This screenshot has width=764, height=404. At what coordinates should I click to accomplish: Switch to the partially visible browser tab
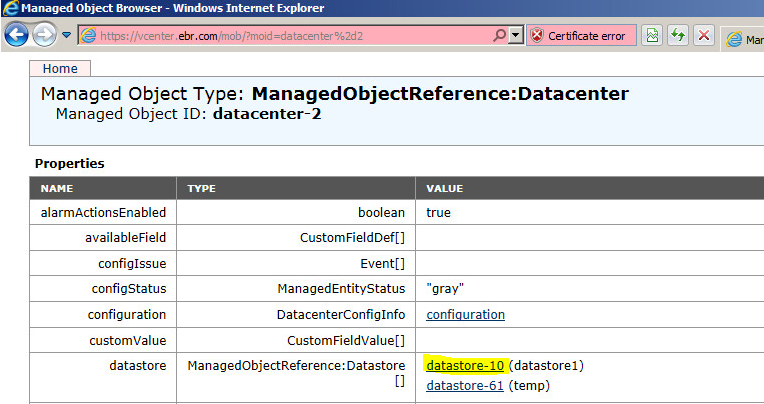point(744,39)
